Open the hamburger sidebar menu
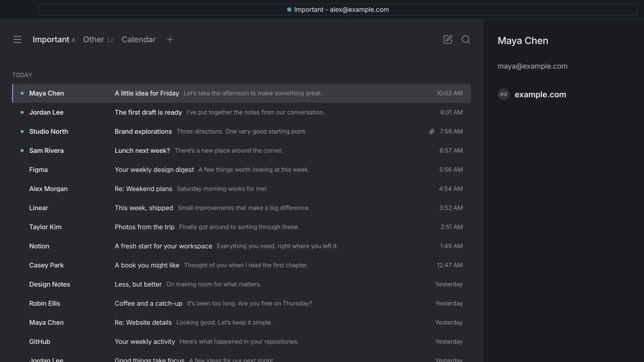The image size is (644, 362). pyautogui.click(x=17, y=39)
